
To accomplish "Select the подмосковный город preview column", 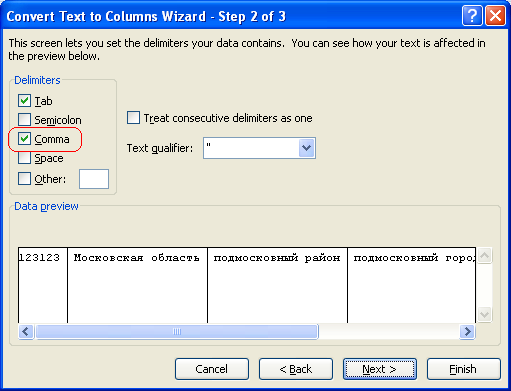I will 412,285.
